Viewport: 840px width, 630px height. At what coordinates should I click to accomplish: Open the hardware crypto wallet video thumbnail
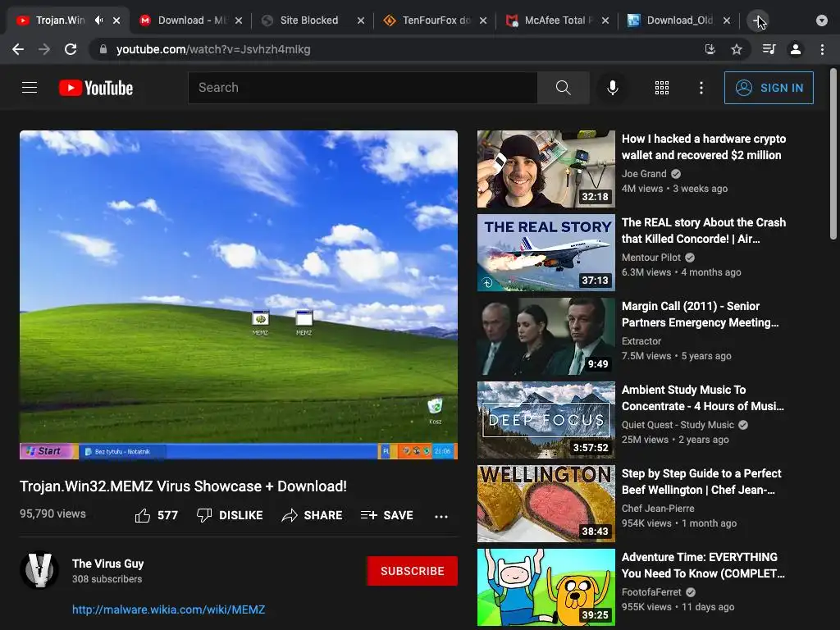point(546,169)
